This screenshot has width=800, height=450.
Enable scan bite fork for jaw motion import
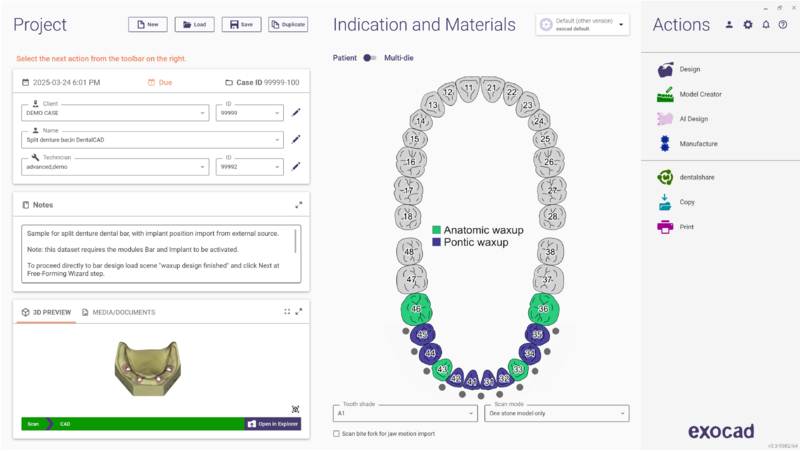[x=336, y=434]
